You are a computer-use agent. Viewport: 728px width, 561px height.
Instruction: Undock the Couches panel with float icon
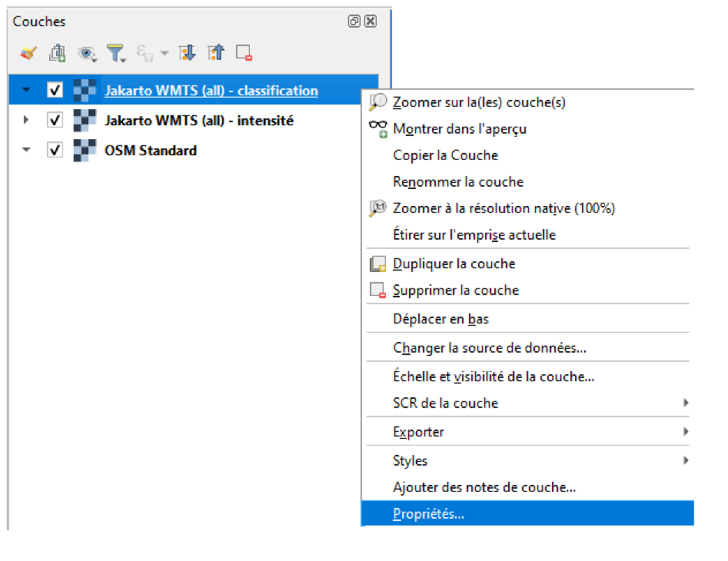(354, 22)
